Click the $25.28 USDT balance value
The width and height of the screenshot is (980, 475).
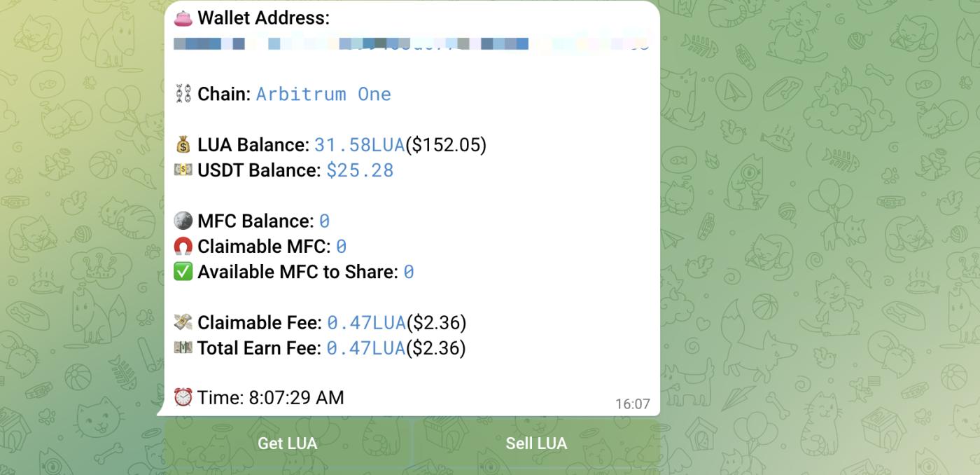click(x=360, y=170)
